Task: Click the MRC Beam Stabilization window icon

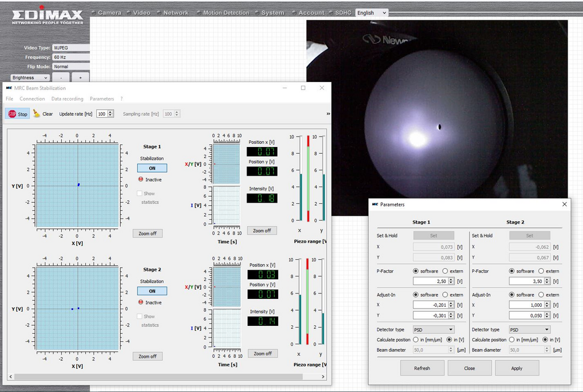Action: (x=9, y=88)
